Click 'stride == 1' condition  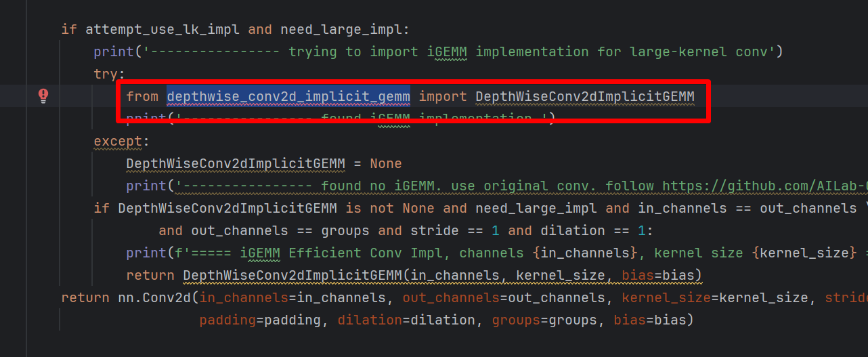[x=455, y=230]
